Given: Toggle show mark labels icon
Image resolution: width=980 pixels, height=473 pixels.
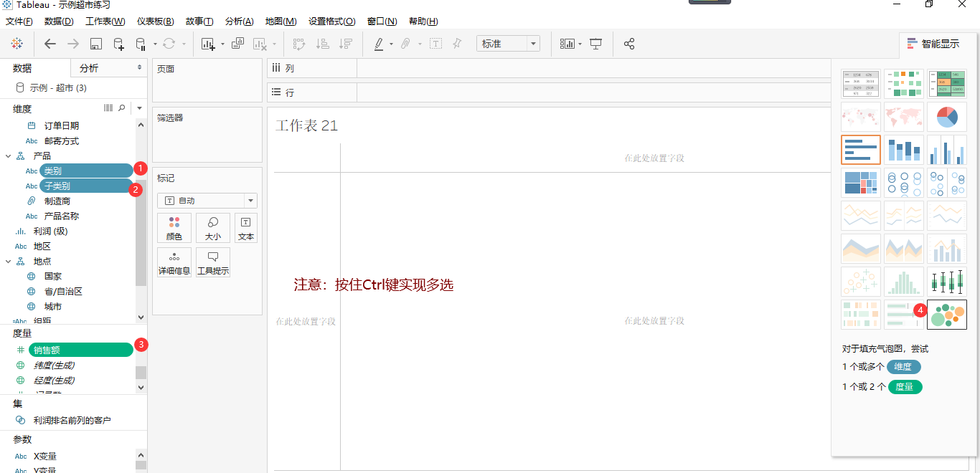Looking at the screenshot, I should [x=435, y=44].
